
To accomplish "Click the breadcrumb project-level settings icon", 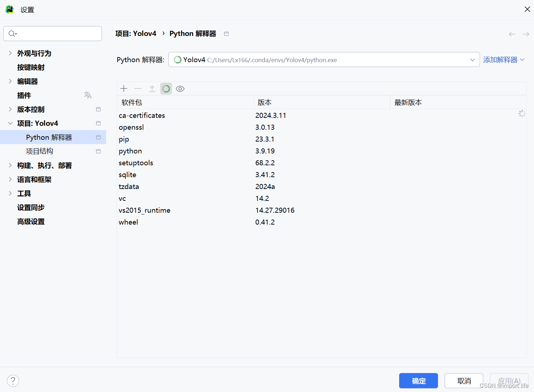I will click(x=226, y=34).
